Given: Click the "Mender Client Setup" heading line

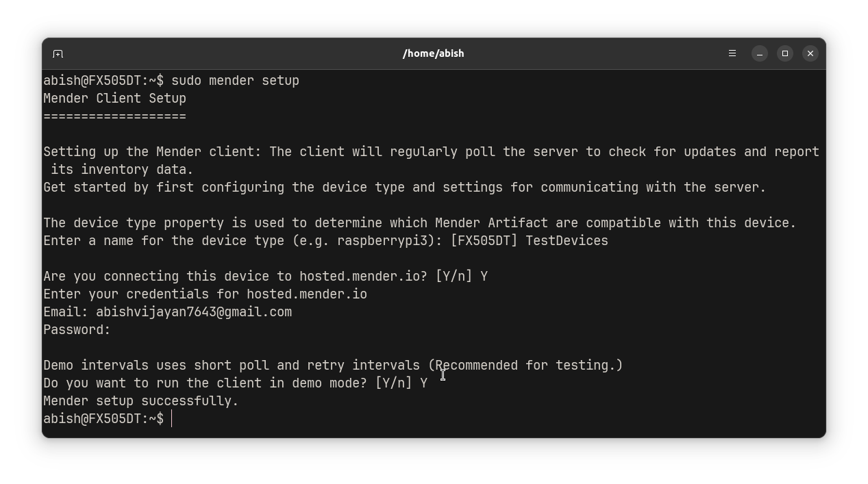Looking at the screenshot, I should 114,99.
